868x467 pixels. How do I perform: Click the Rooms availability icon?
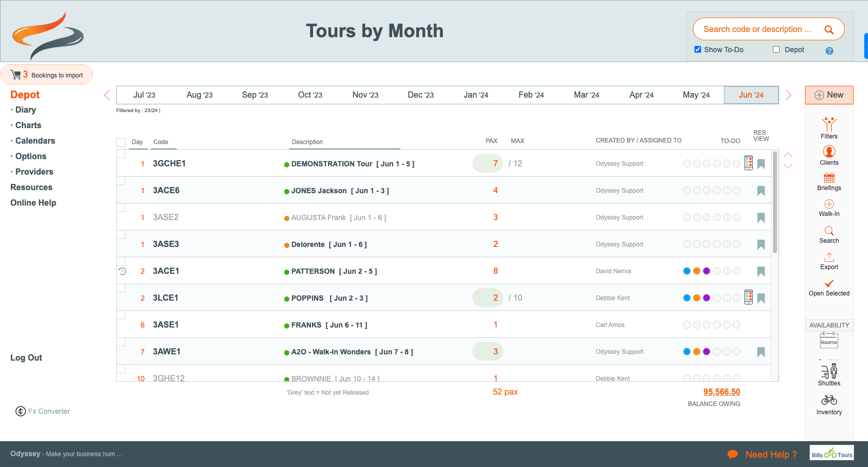pos(829,340)
